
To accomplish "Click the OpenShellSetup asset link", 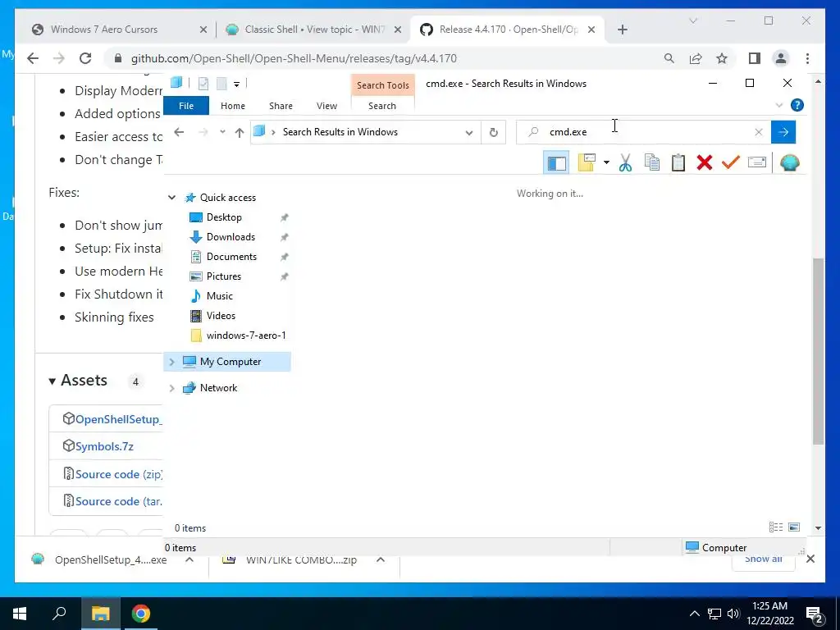I will pos(118,419).
